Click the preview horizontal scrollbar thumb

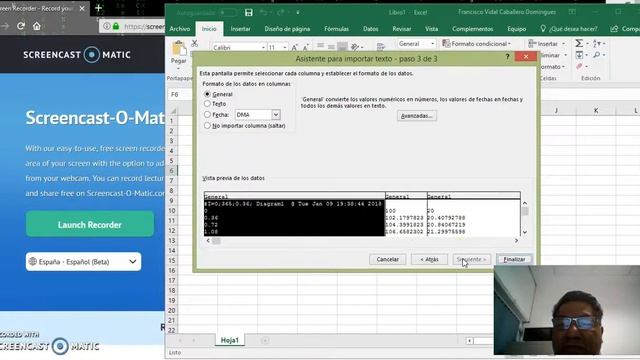pos(216,241)
